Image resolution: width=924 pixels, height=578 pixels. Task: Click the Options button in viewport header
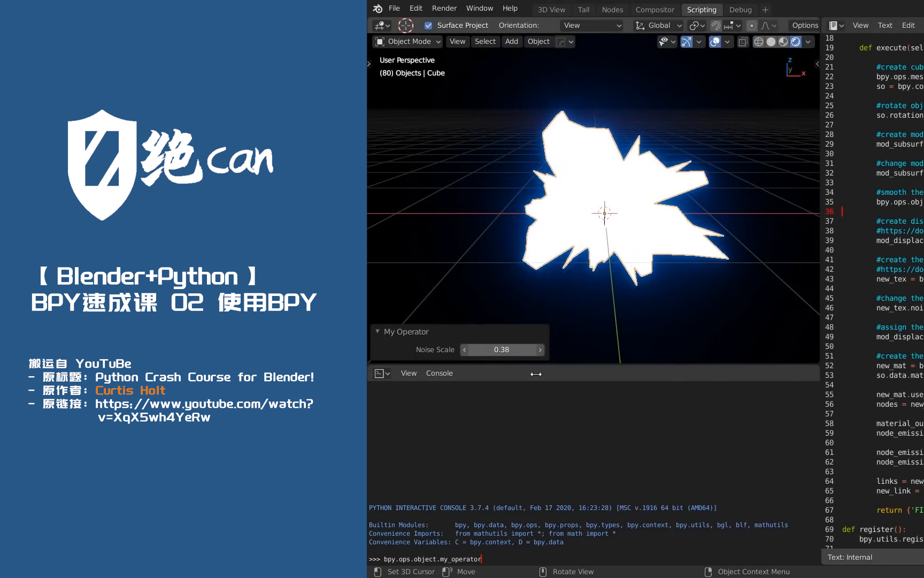coord(804,25)
